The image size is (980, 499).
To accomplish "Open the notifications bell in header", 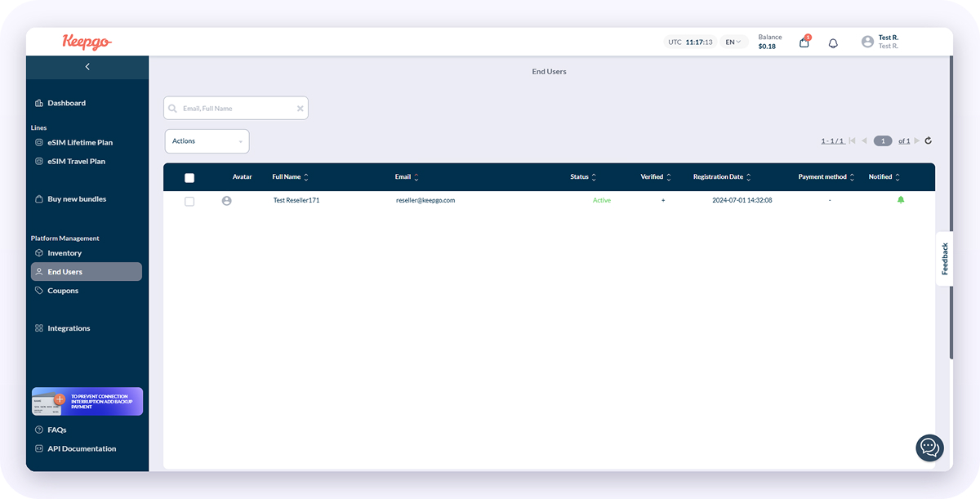I will point(833,42).
